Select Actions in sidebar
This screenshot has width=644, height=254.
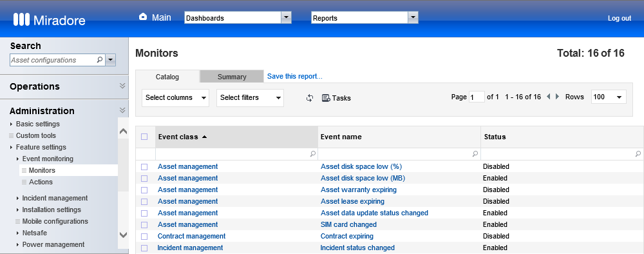tap(41, 182)
